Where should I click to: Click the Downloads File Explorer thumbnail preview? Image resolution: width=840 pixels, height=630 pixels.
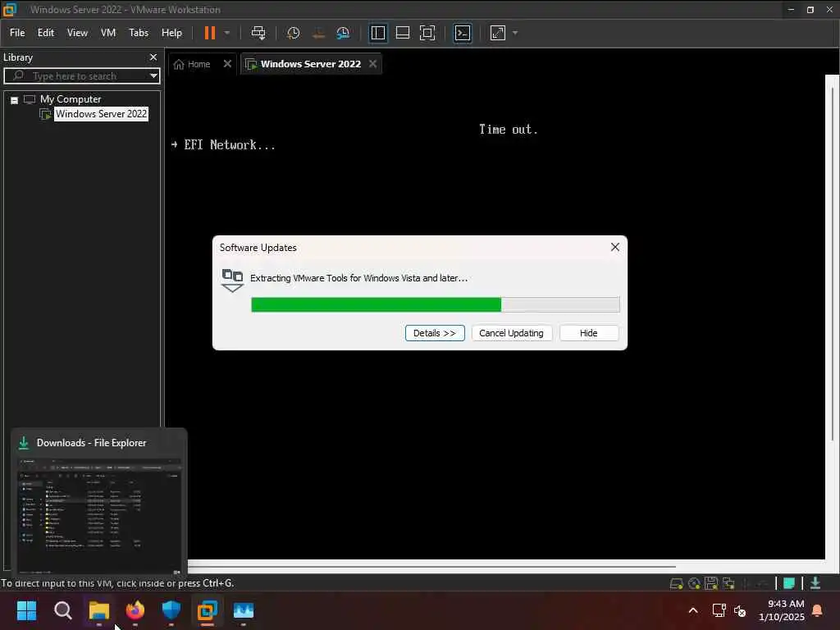pos(99,515)
